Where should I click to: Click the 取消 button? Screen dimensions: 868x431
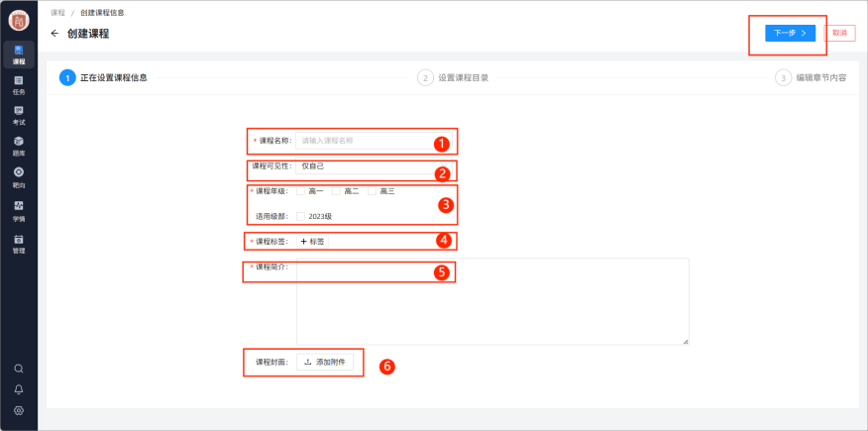[839, 34]
